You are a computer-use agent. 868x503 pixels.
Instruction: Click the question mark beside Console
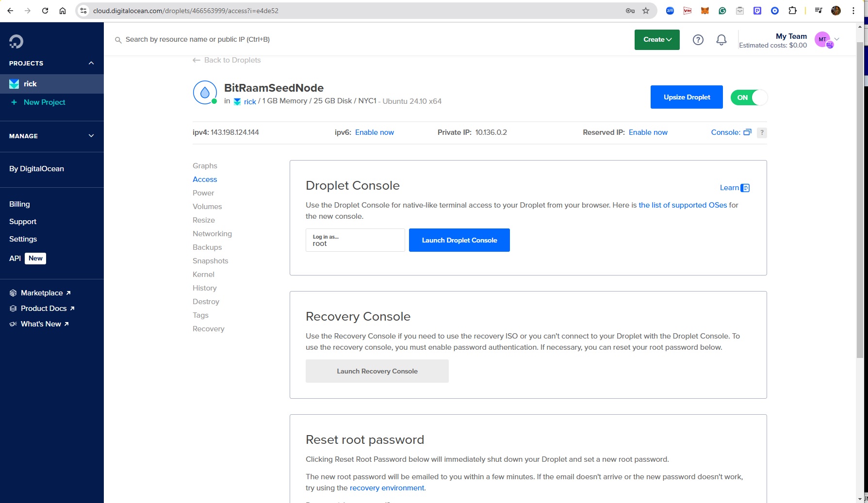(x=762, y=132)
